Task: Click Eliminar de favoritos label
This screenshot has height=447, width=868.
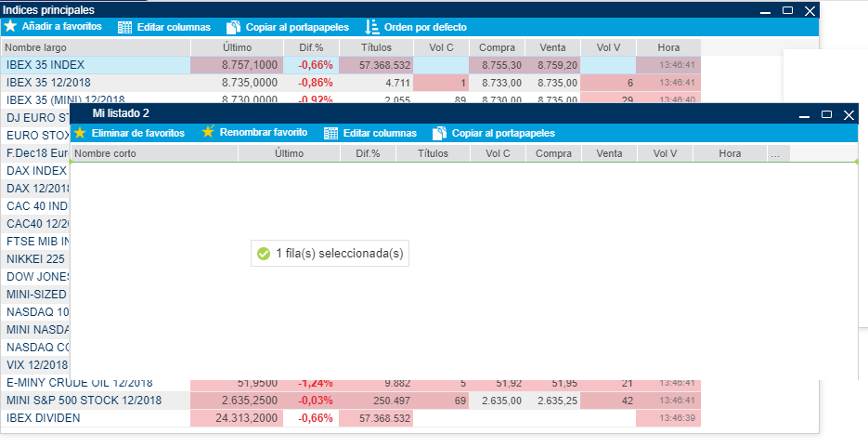Action: [138, 133]
